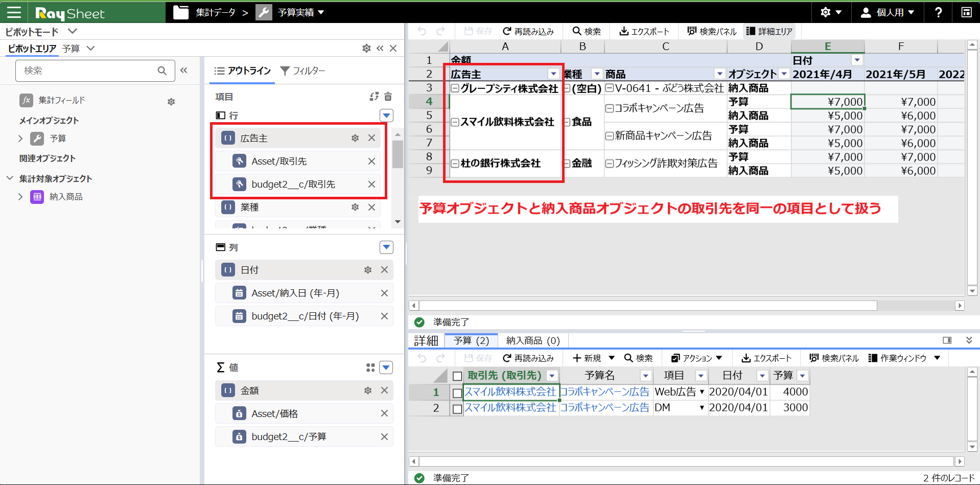The width and height of the screenshot is (980, 485).
Task: Expand the 納入商品 tree node
Action: (x=20, y=197)
